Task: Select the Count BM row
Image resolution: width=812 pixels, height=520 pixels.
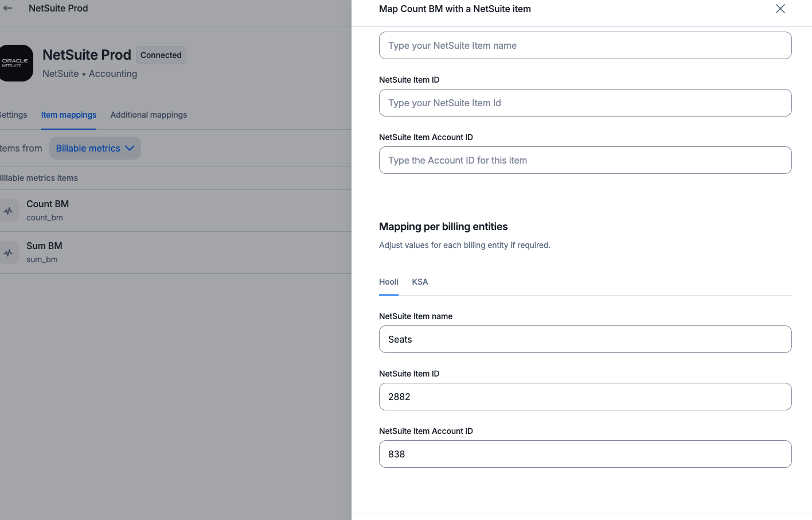Action: (175, 211)
